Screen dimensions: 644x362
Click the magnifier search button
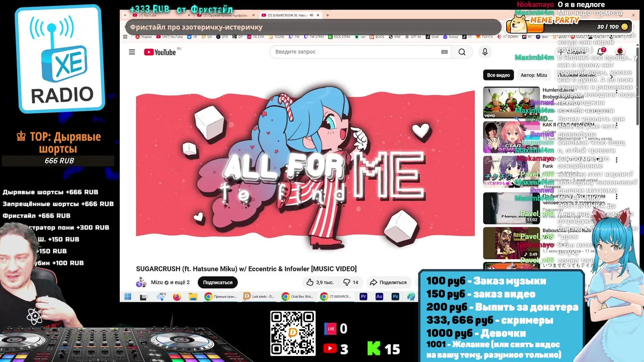462,52
